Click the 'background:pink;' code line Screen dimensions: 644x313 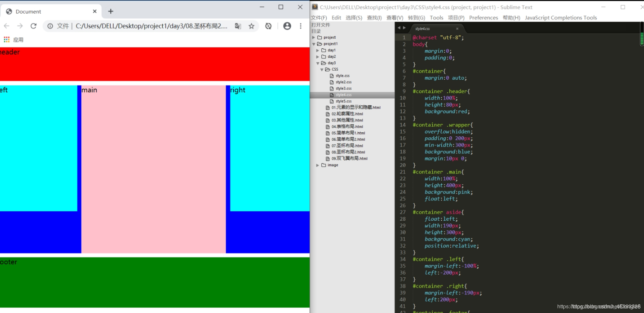pos(449,192)
